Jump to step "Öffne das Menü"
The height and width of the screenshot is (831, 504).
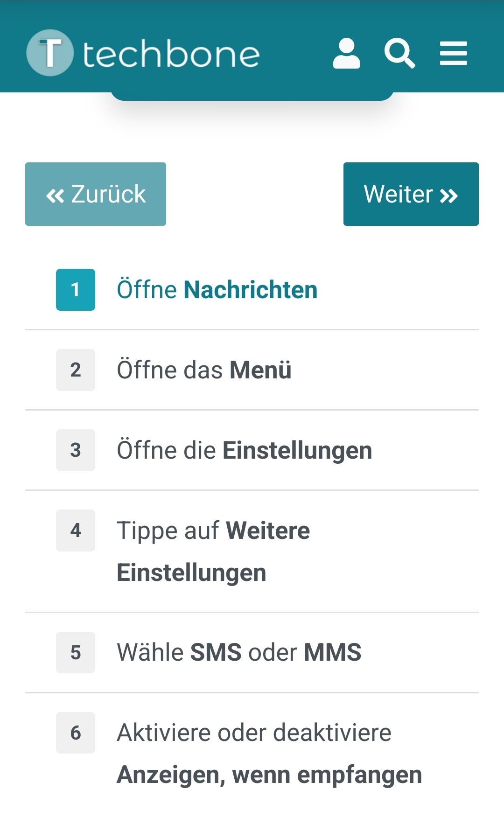[x=204, y=370]
